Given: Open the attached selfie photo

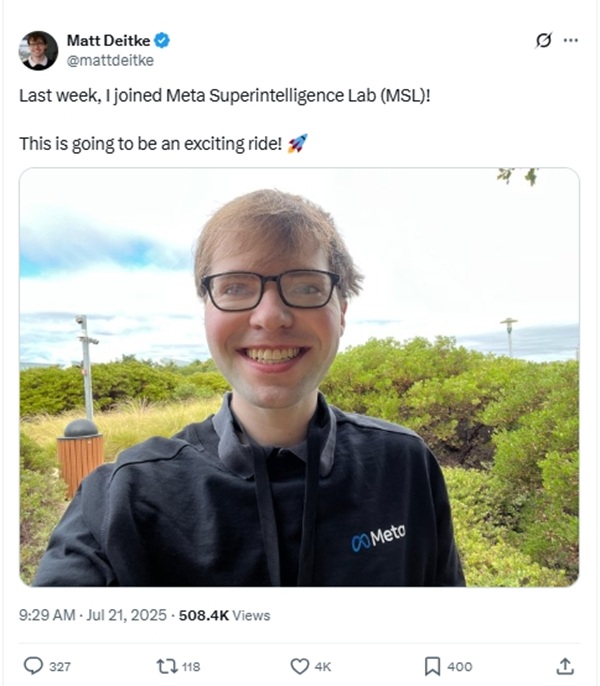Looking at the screenshot, I should [299, 377].
